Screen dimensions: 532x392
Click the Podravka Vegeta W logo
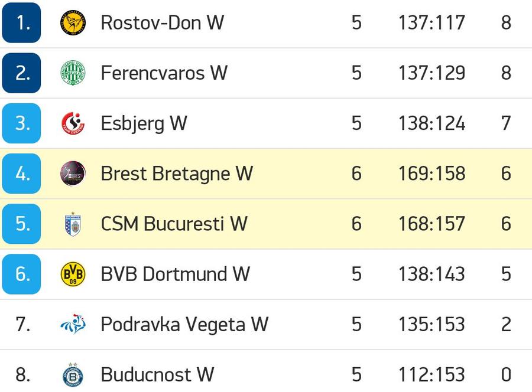click(x=73, y=324)
